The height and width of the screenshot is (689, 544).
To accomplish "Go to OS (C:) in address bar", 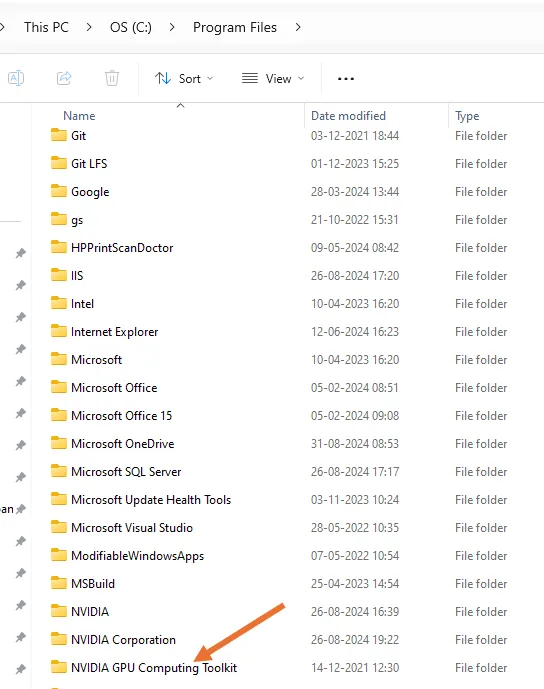I will pyautogui.click(x=131, y=27).
